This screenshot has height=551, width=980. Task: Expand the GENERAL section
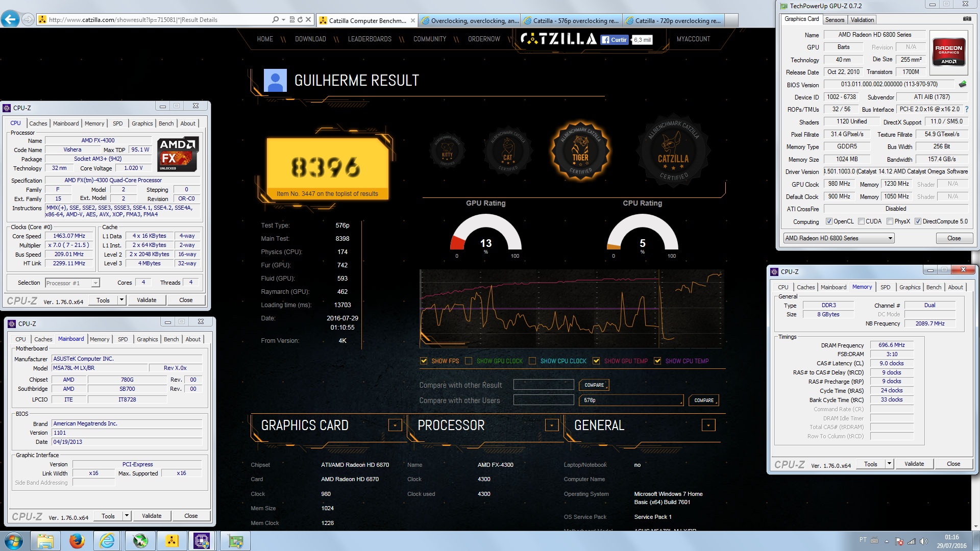pyautogui.click(x=708, y=425)
